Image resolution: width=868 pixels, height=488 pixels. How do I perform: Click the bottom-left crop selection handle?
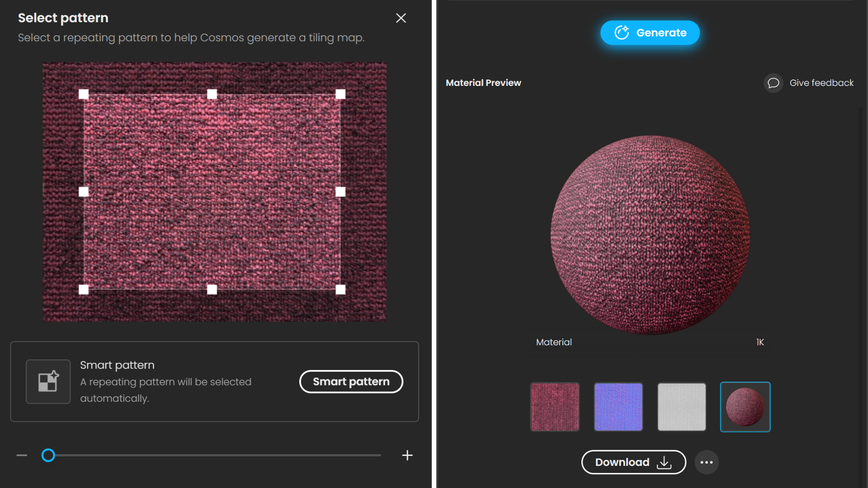pos(84,290)
